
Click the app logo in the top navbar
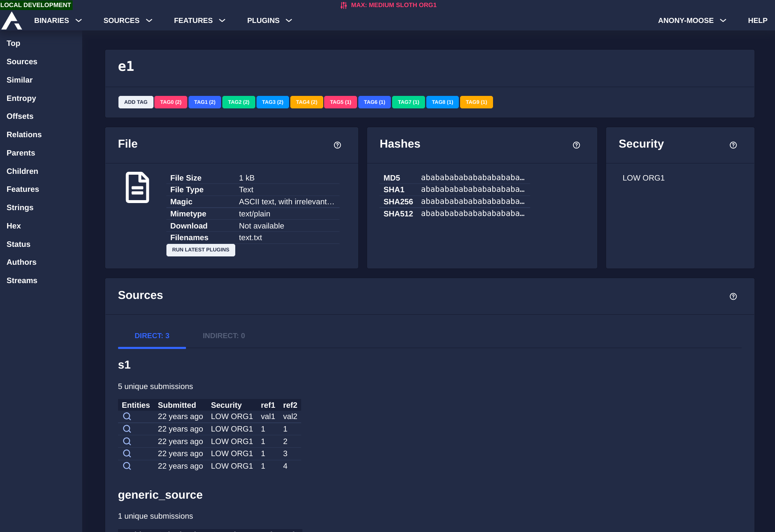pos(12,20)
